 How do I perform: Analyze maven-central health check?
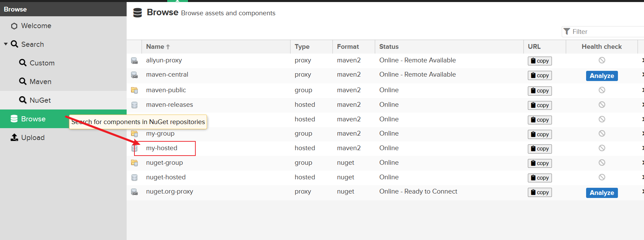click(x=602, y=76)
